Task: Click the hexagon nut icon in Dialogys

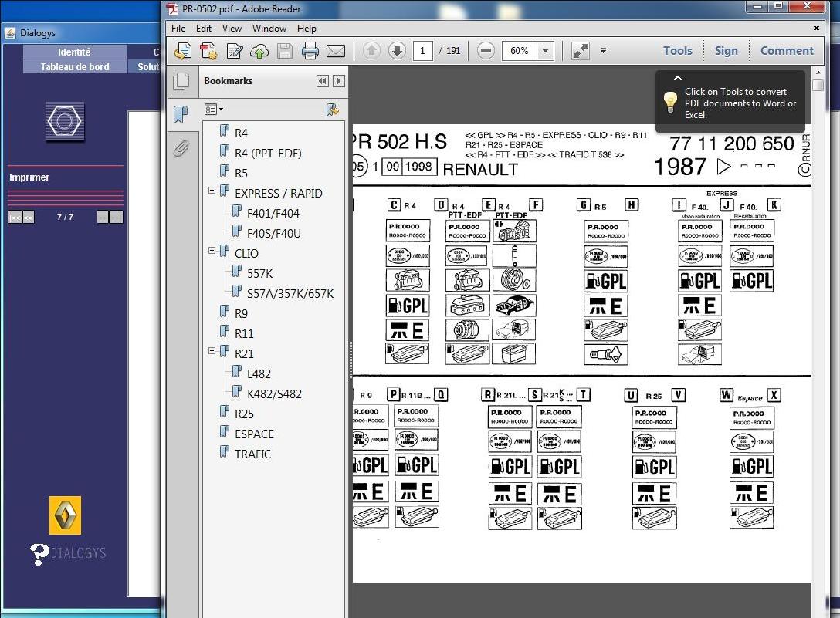Action: click(65, 122)
